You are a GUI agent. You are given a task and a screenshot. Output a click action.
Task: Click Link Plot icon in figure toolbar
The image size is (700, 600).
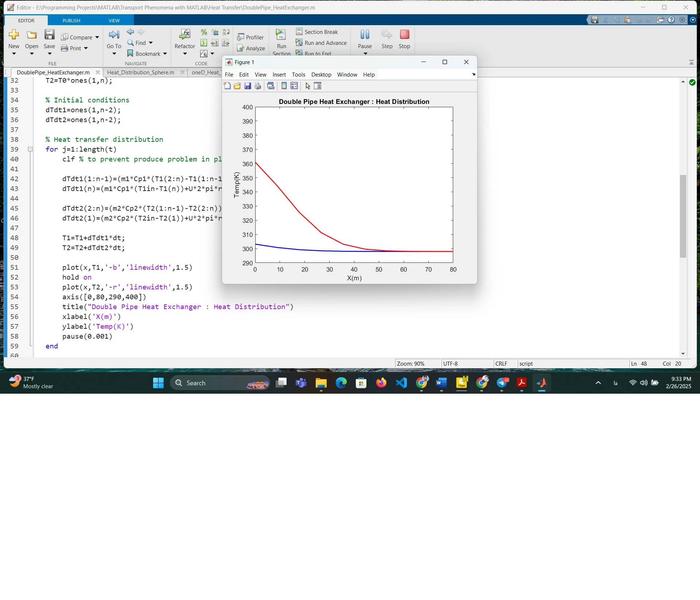click(271, 86)
